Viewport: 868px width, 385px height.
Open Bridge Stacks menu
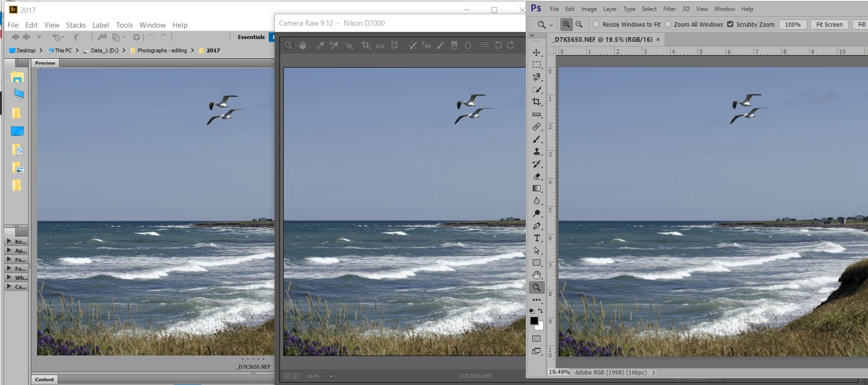click(x=76, y=25)
